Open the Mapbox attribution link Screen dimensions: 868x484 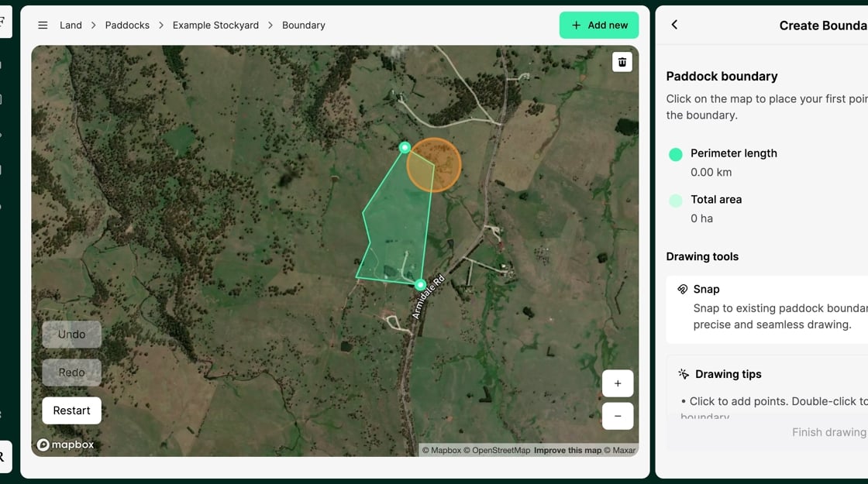point(442,450)
